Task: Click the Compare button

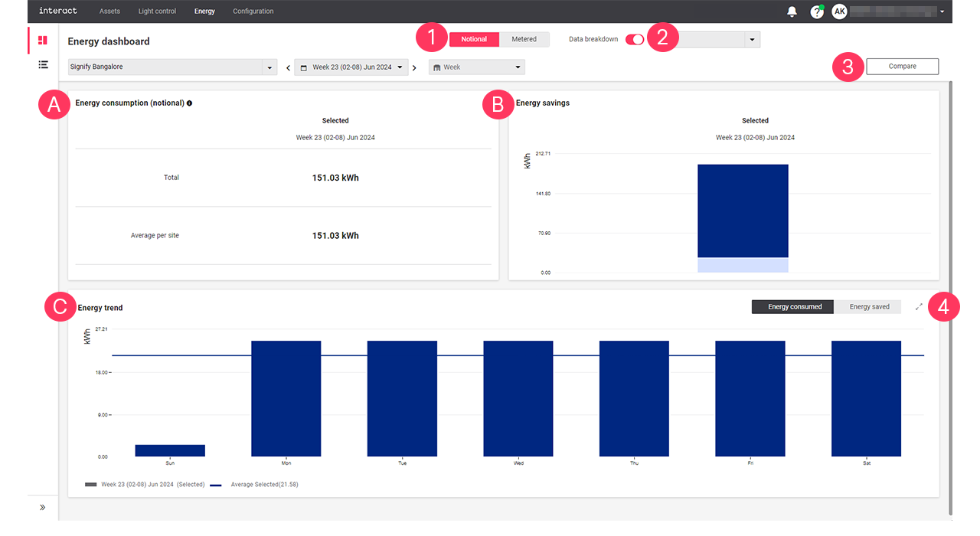Action: tap(901, 66)
